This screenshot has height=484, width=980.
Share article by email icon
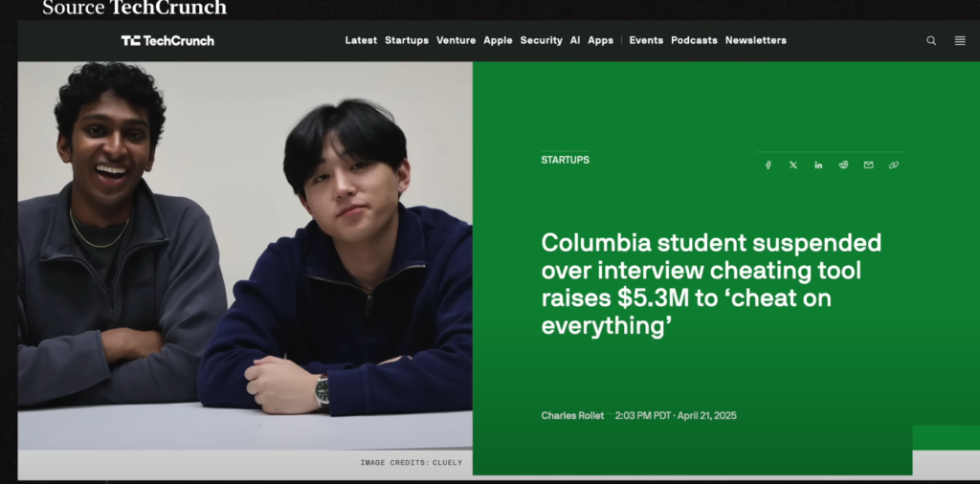[x=869, y=165]
